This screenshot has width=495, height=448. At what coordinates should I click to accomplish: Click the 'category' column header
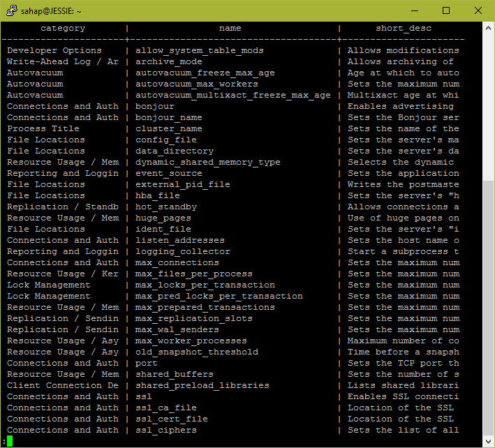pyautogui.click(x=63, y=29)
